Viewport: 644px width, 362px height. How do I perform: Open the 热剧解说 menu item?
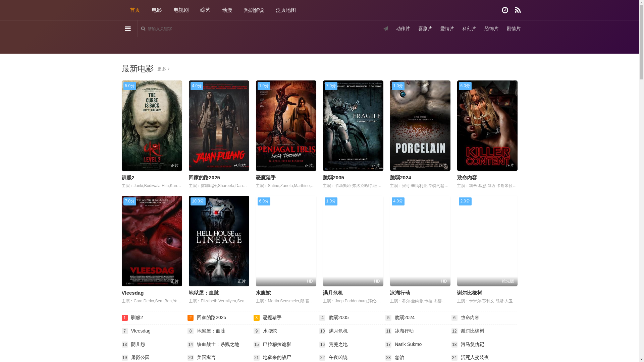coord(254,10)
